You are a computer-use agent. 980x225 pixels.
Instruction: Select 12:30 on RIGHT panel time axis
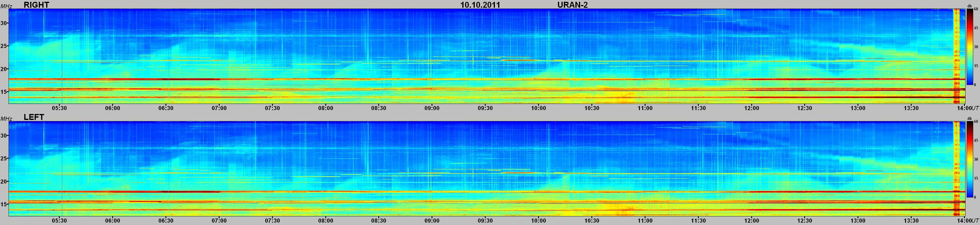[805, 108]
